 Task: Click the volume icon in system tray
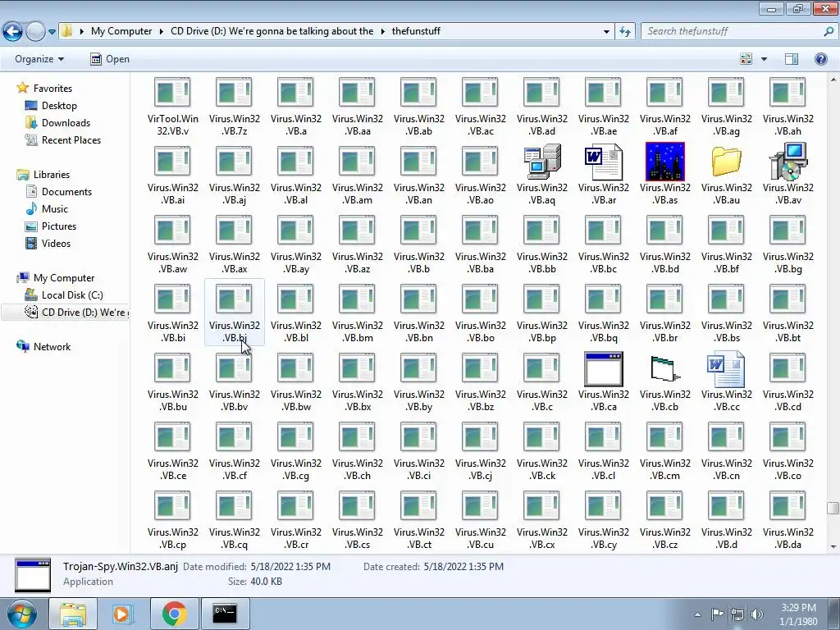[757, 614]
